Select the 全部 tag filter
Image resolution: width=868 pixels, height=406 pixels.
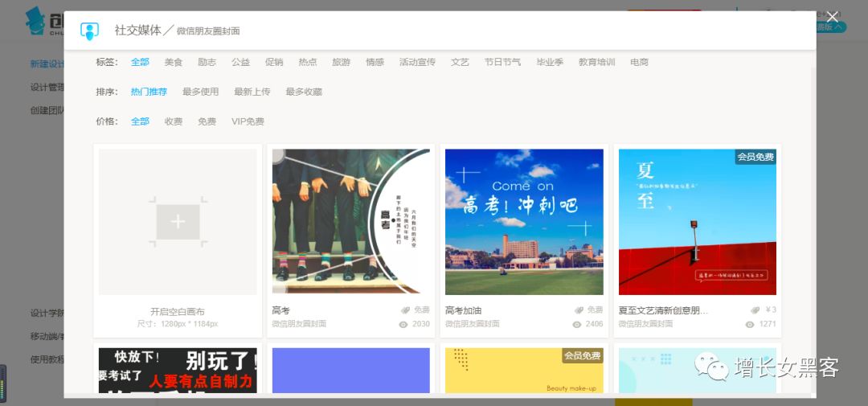[x=140, y=62]
